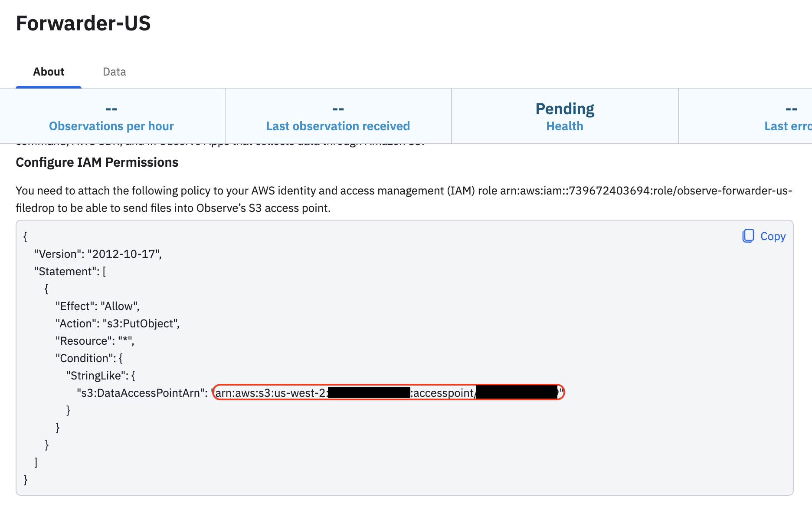Screen dimensions: 812x508
Task: Select the About tab
Action: pos(49,72)
